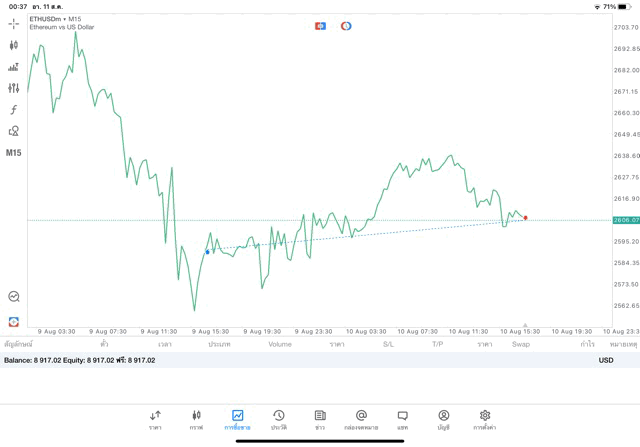
Task: Switch to the ราคา quotes tab
Action: coord(155,419)
